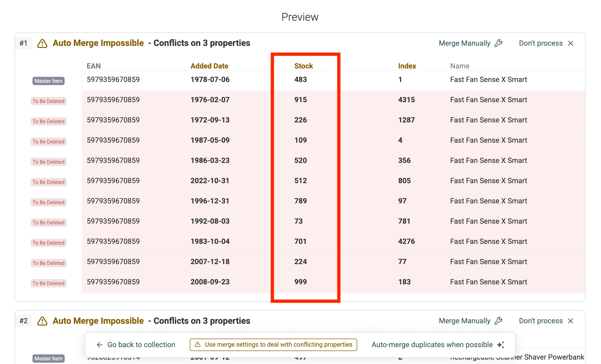Click index value 1287
The image size is (601, 364).
tap(406, 120)
